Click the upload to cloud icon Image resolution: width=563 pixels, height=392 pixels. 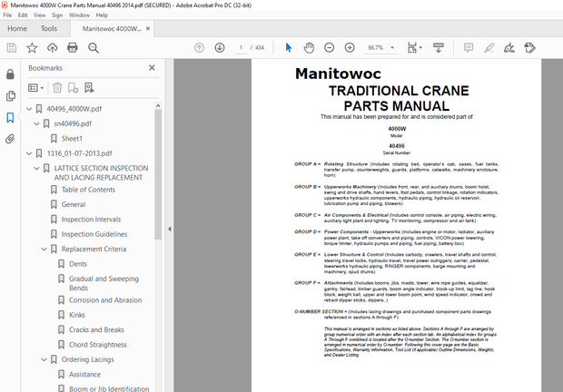[x=53, y=48]
